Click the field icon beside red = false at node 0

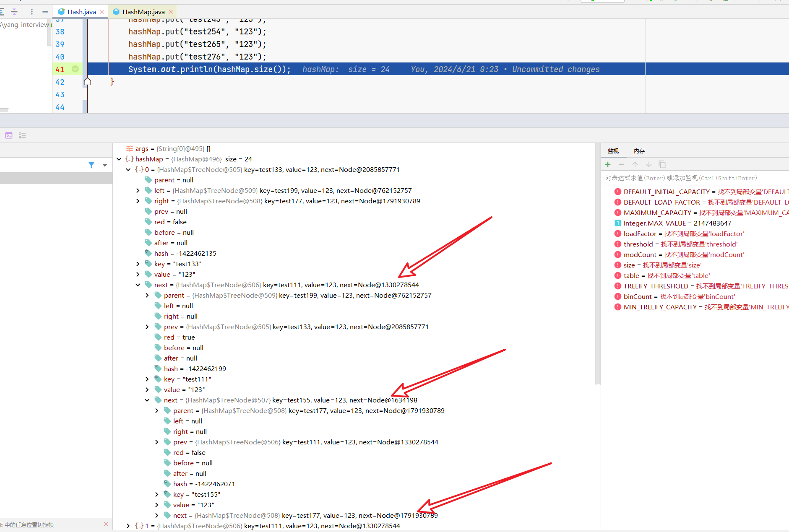148,222
